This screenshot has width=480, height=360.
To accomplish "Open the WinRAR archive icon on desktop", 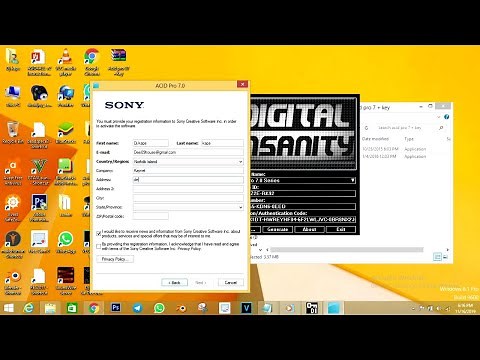I will [x=119, y=62].
